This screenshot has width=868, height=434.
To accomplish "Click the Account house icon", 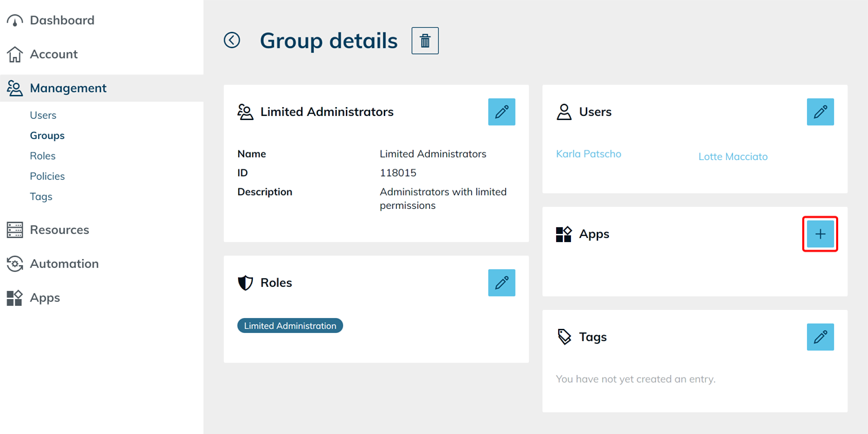I will tap(15, 54).
